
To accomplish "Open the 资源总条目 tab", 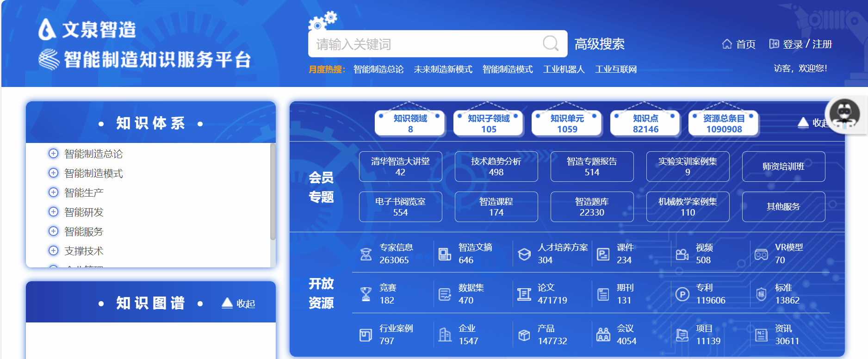I will 724,124.
